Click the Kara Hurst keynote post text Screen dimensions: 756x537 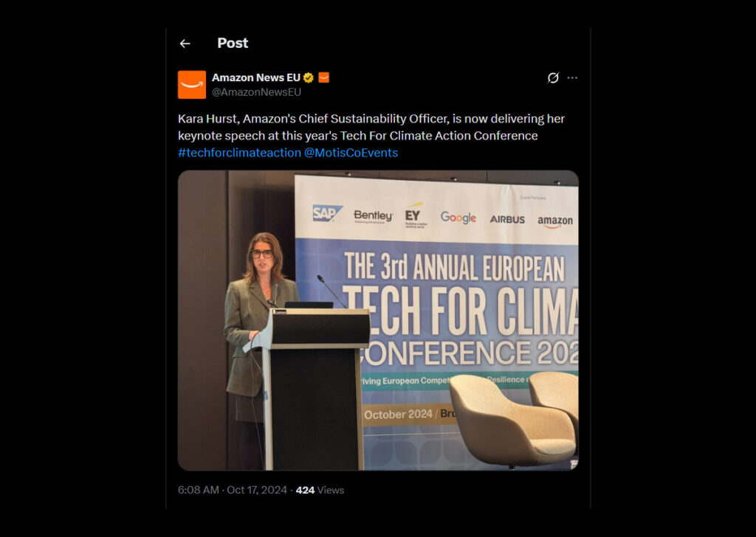click(x=371, y=127)
